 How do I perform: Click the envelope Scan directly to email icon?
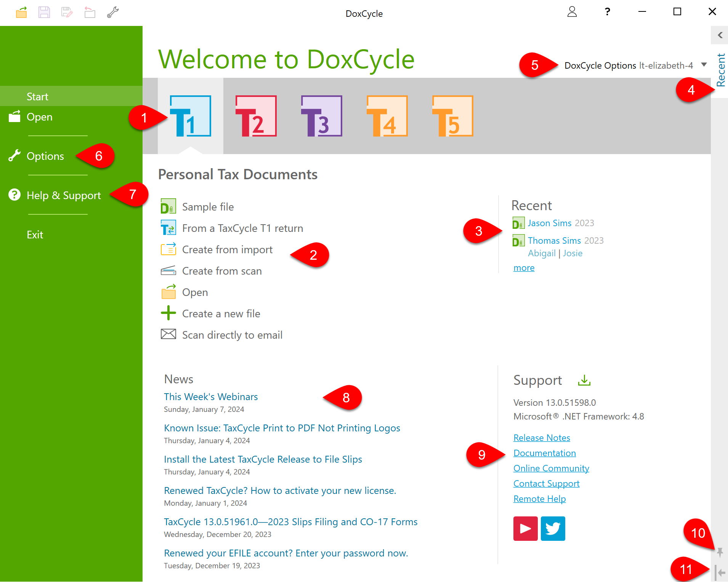click(x=168, y=334)
